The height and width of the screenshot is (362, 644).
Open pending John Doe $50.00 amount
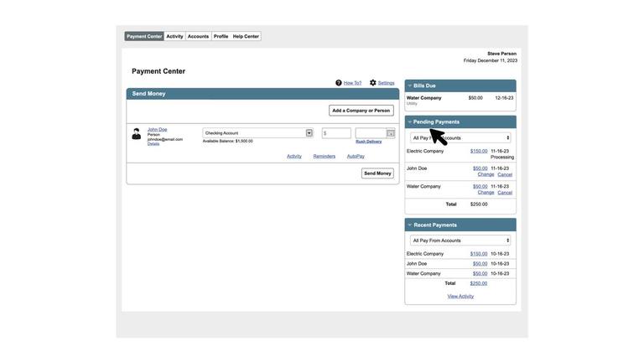coord(480,168)
